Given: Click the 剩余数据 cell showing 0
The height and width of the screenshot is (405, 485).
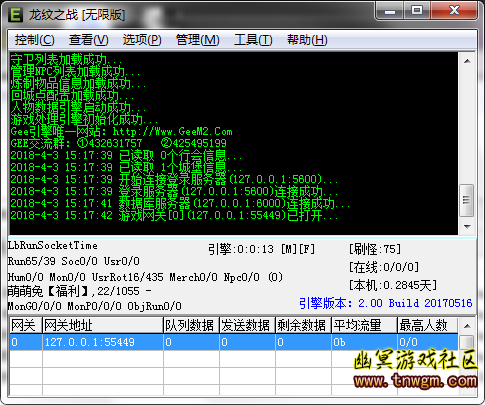Looking at the screenshot, I should (303, 342).
